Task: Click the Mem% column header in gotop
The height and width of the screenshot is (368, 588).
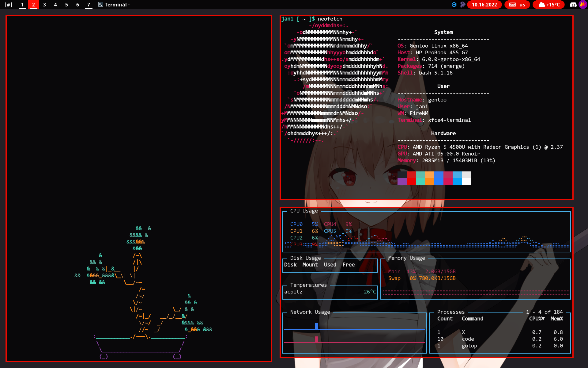Action: point(556,319)
